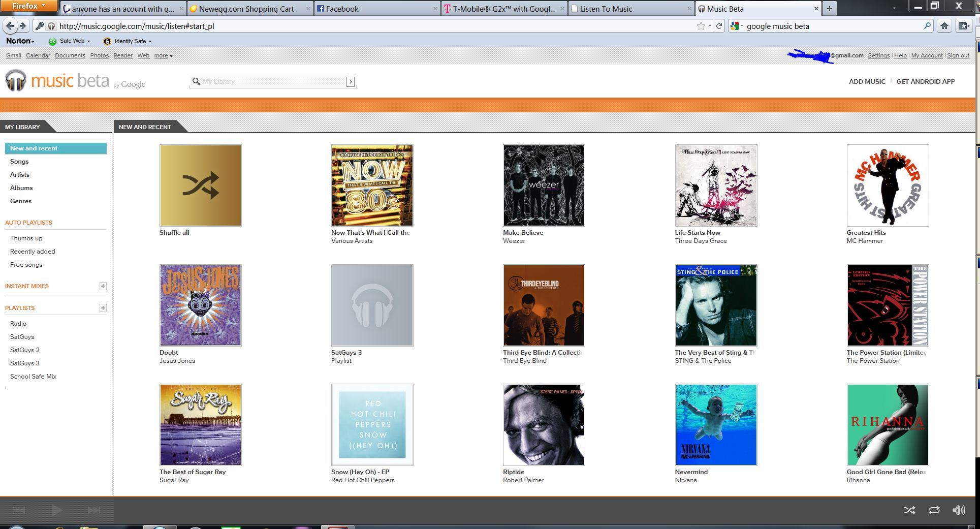Bookmark page with star icon

click(701, 26)
